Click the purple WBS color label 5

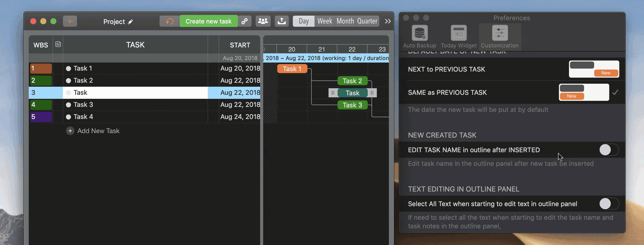tap(41, 117)
